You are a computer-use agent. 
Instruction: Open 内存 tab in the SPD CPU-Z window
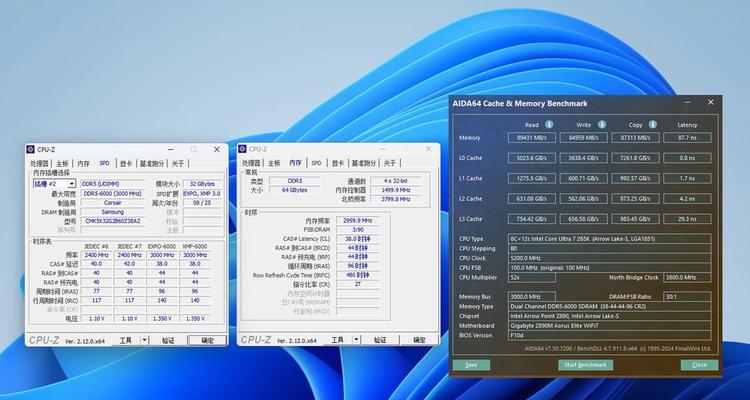(83, 164)
